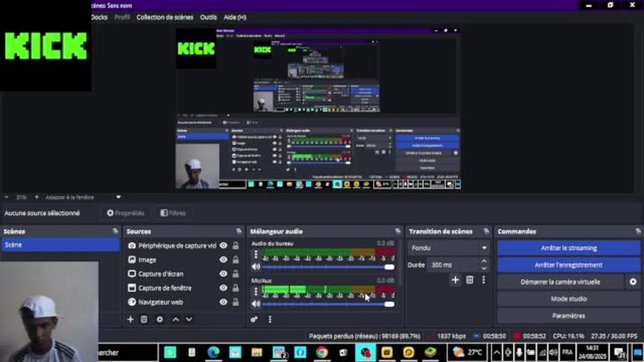Hide the Capture d'écran source
The image size is (644, 362).
tap(223, 274)
